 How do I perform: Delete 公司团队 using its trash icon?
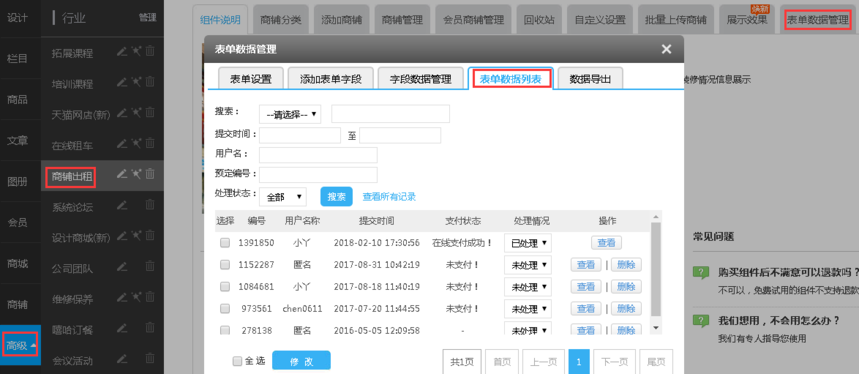(150, 267)
